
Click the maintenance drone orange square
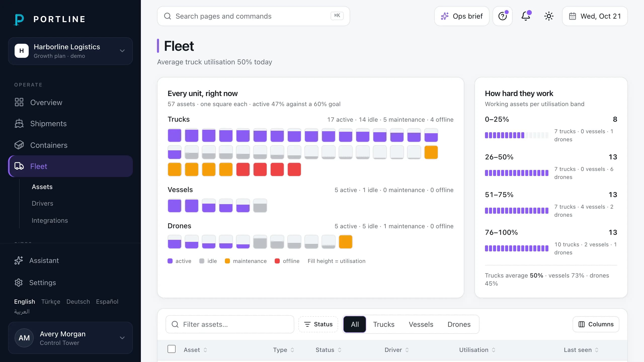click(x=345, y=242)
